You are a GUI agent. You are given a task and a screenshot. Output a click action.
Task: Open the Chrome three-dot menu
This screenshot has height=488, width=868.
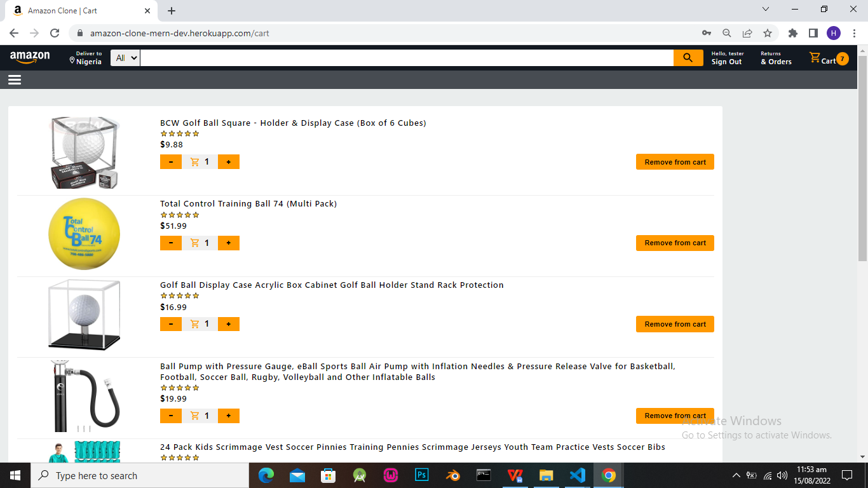click(x=854, y=33)
